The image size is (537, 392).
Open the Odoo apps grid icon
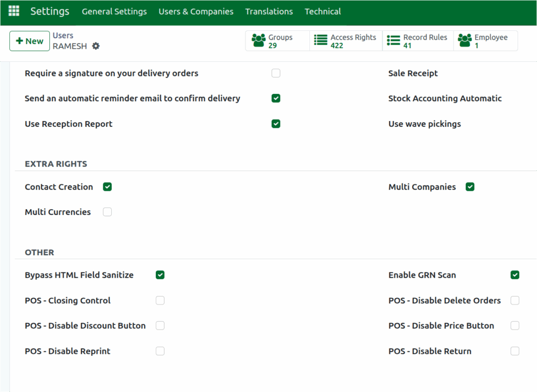coord(14,11)
